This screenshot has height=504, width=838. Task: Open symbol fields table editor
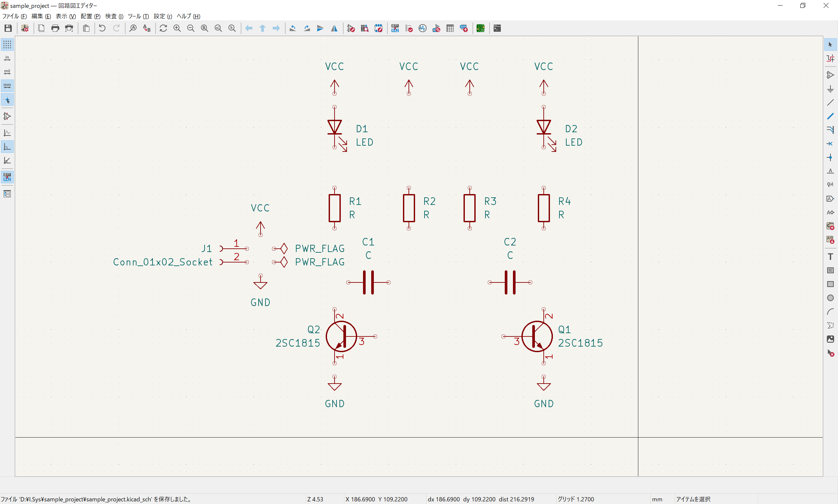(450, 28)
